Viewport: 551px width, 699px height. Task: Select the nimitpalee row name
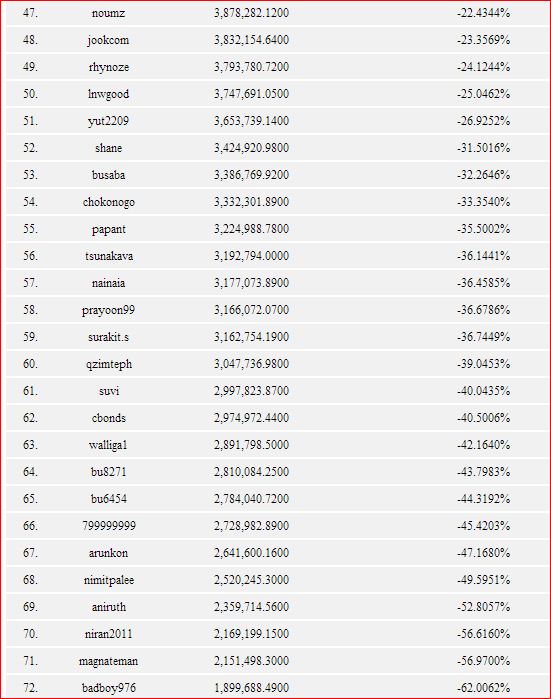tap(109, 580)
